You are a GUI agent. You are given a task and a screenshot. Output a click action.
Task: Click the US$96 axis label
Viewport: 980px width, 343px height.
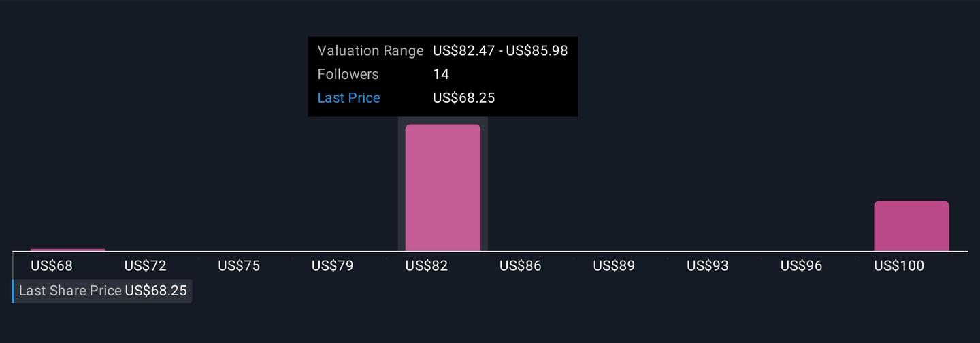(802, 265)
